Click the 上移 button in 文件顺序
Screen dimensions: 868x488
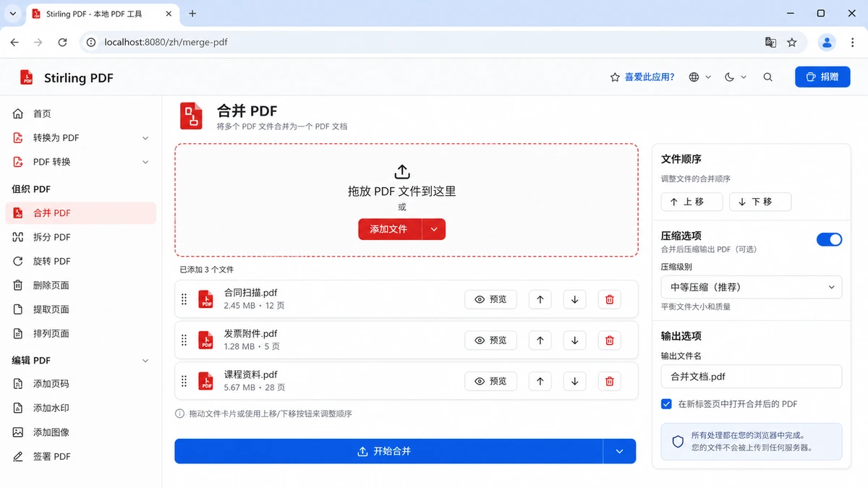coord(692,202)
